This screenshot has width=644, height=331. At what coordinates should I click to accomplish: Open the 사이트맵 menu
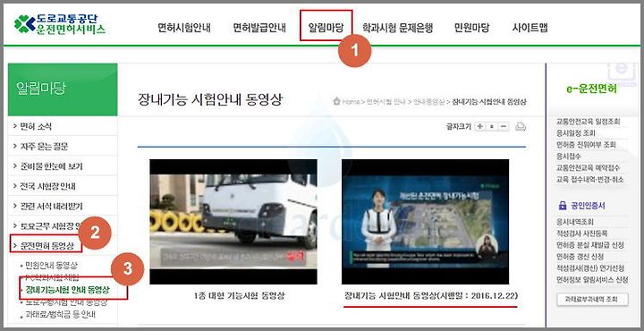pos(530,28)
